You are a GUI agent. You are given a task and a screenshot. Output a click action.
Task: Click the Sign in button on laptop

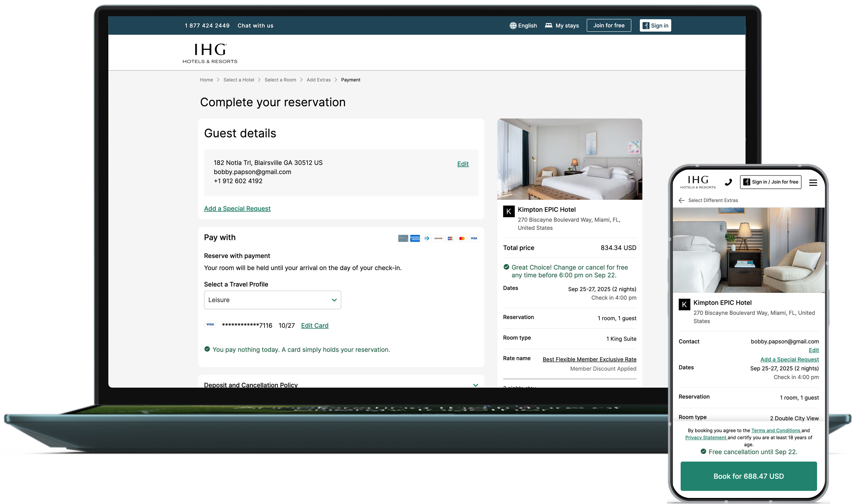click(655, 25)
